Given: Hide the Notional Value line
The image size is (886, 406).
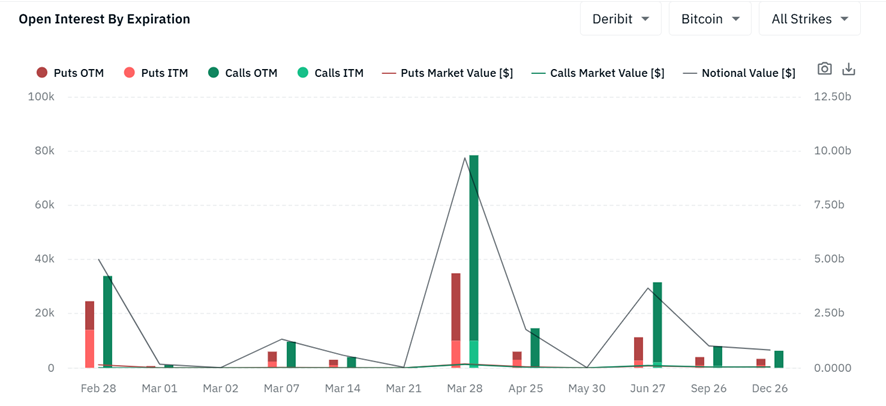Looking at the screenshot, I should pos(739,73).
